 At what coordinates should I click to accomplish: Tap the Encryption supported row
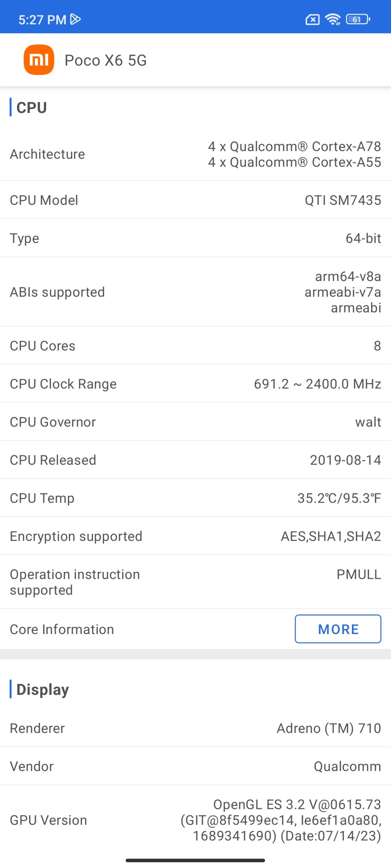(x=195, y=536)
